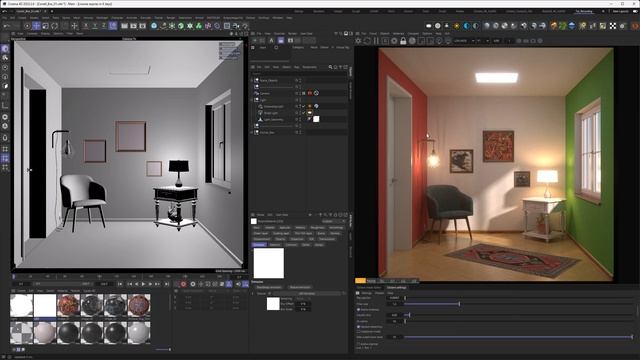Toggle enable checkmark of second light child
Viewport: 640px width, 360px height.
[x=303, y=113]
